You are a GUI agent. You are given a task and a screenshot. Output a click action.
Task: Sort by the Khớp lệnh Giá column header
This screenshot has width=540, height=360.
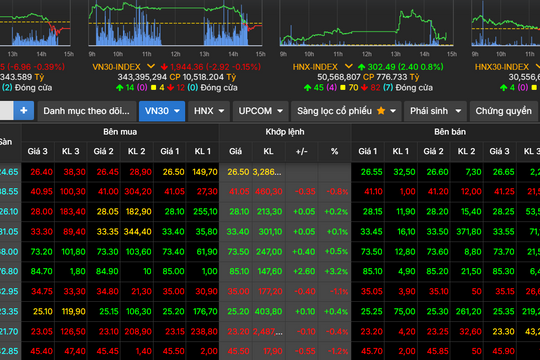236,151
